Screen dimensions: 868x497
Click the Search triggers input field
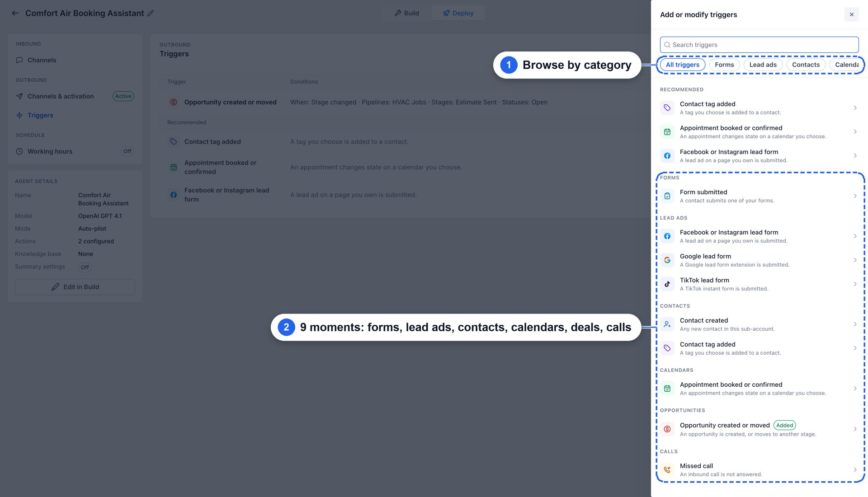(x=759, y=45)
